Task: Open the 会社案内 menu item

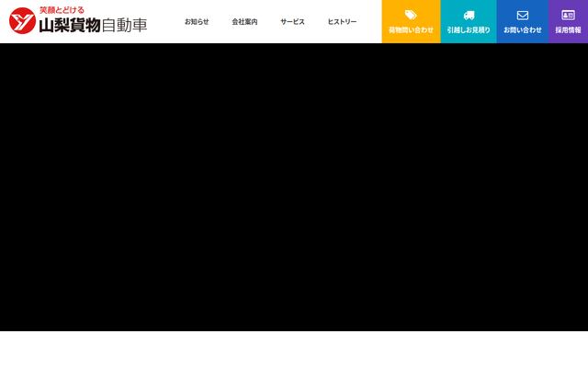Action: 244,22
